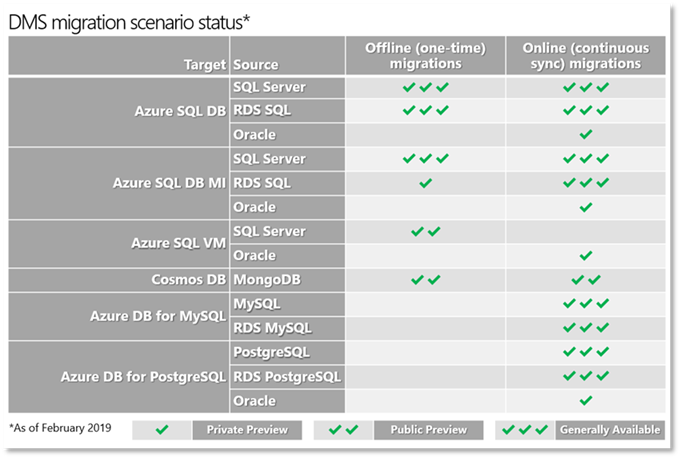680x458 pixels.
Task: Click Cosmos DB MongoDB offline double checkmark
Action: 426,280
